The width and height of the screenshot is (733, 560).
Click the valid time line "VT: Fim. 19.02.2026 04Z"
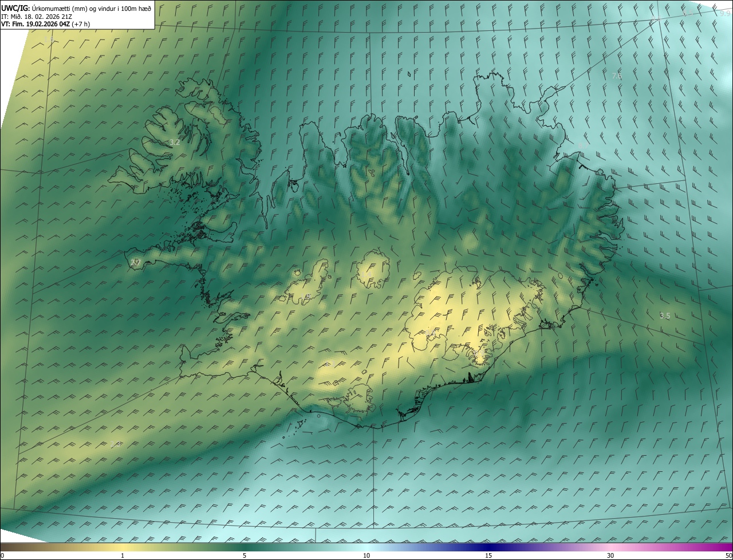click(36, 24)
